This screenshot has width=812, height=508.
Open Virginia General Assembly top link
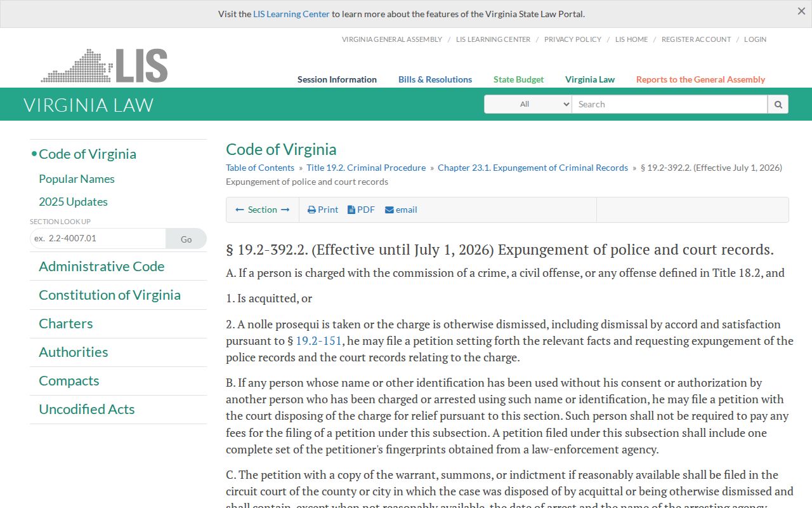click(392, 39)
